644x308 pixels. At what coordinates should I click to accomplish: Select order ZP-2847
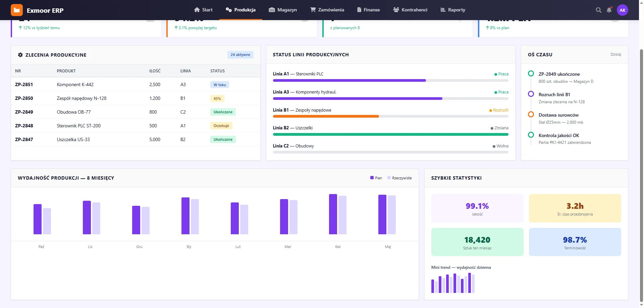tap(24, 140)
